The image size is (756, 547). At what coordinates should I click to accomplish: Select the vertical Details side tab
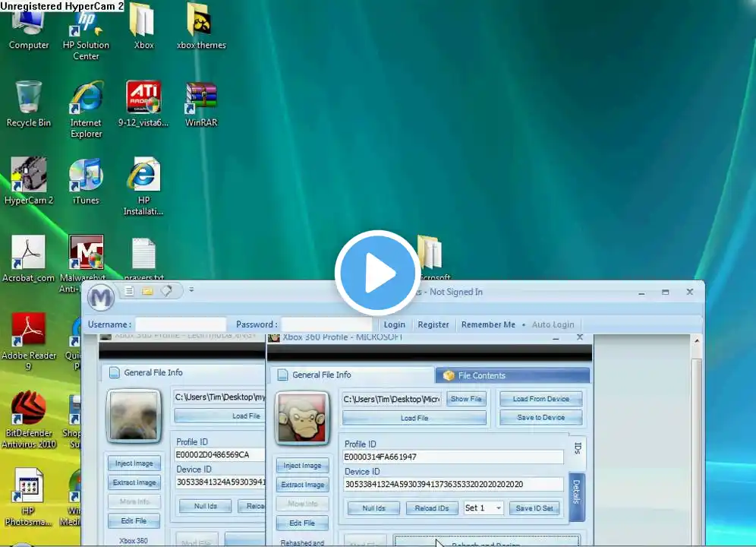[x=576, y=492]
